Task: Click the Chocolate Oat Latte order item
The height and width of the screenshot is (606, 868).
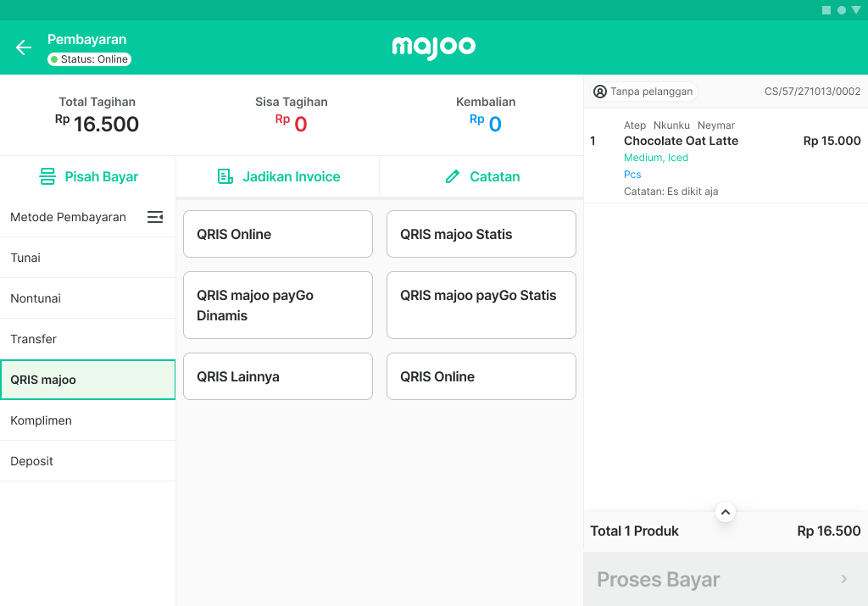Action: (x=681, y=141)
